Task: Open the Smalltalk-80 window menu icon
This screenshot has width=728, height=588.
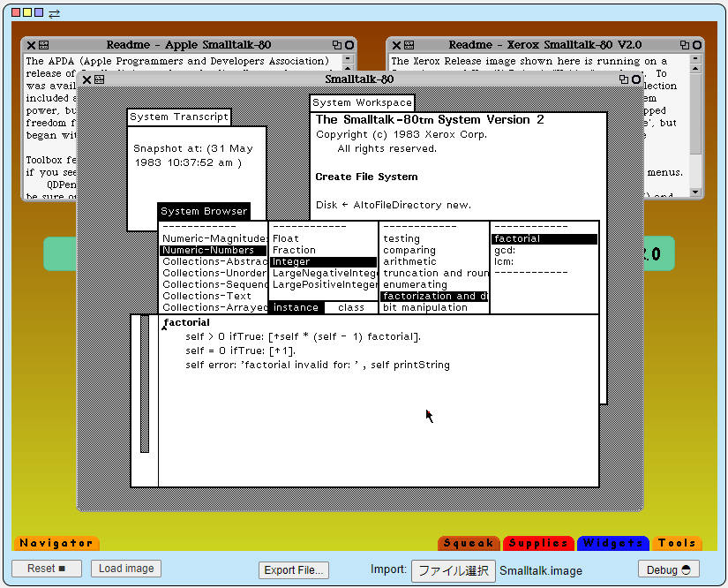Action: click(x=100, y=79)
